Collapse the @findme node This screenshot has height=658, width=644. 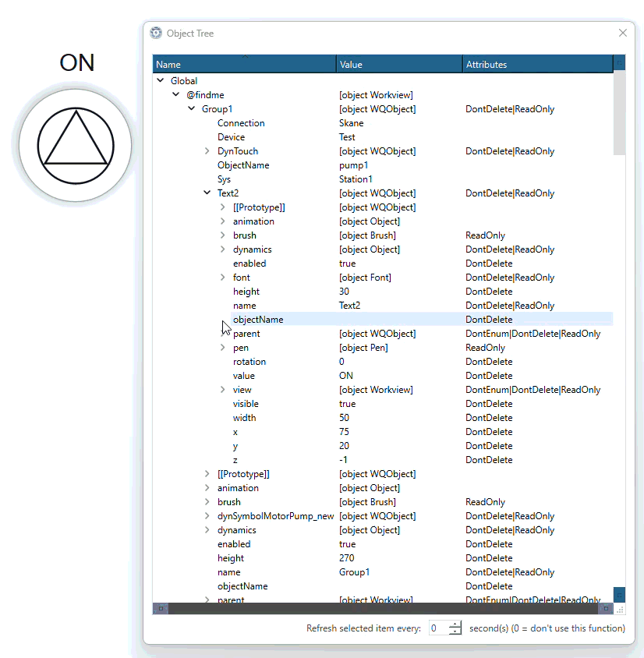(x=176, y=95)
